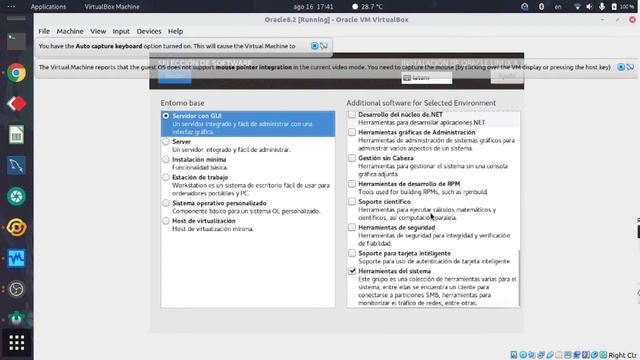Screen dimensions: 640x360
Task: Launch LibreOffice Calc spreadsheet from dock
Action: click(16, 135)
